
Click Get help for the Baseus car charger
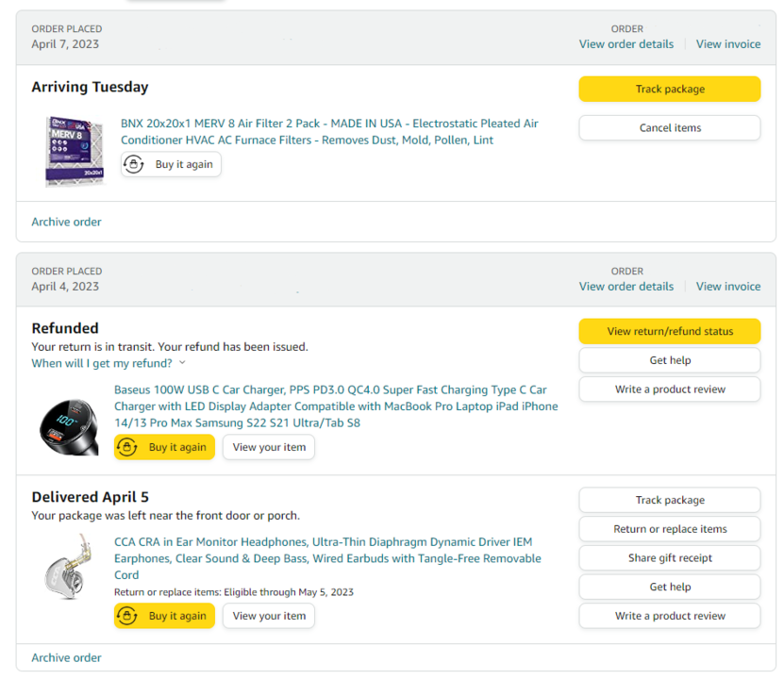669,360
